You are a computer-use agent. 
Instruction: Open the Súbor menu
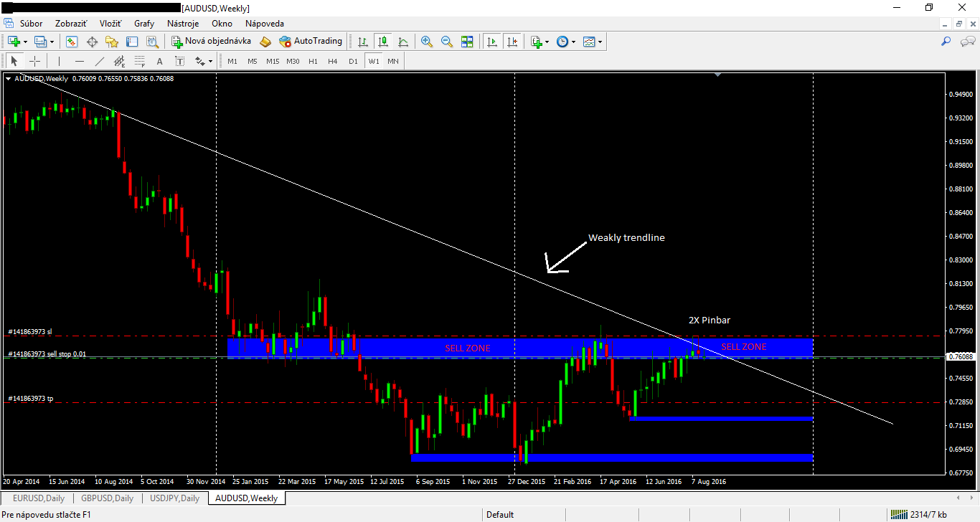tap(31, 24)
